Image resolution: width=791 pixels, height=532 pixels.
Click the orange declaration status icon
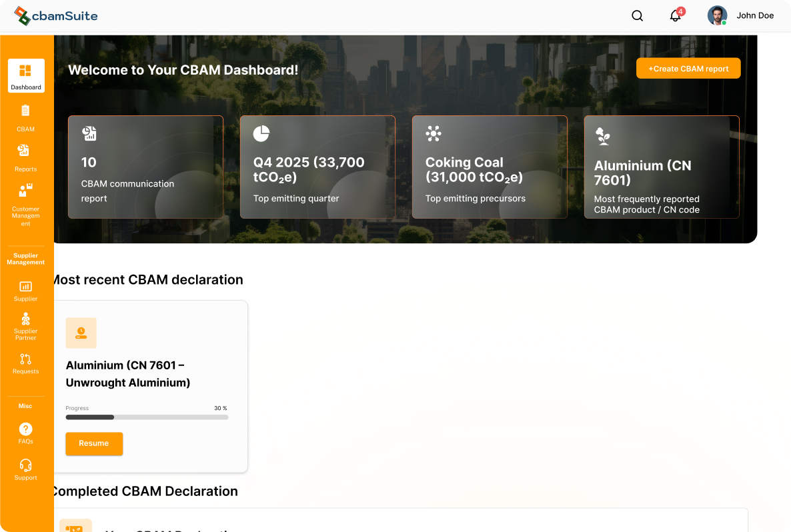[81, 333]
